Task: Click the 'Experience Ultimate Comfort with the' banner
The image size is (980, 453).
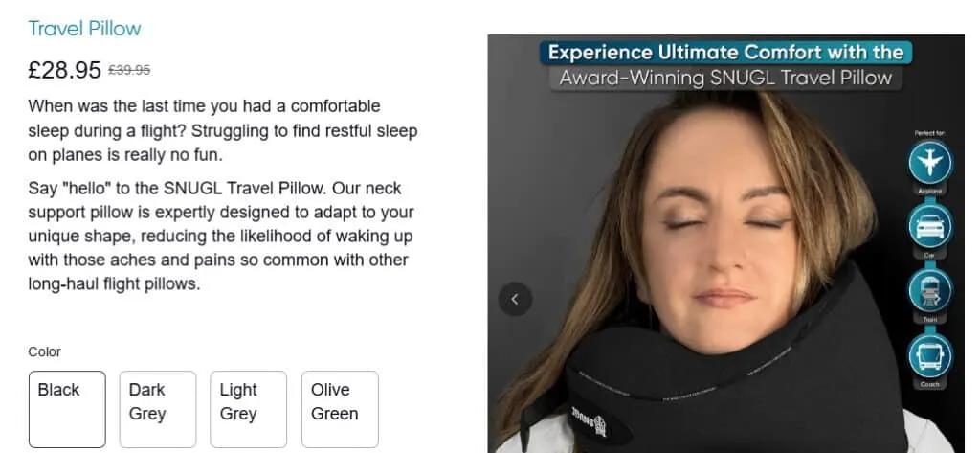Action: coord(725,53)
